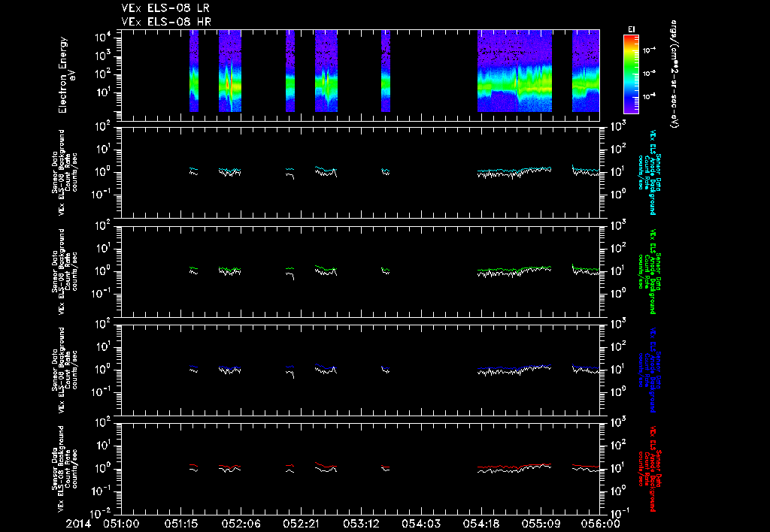Click the 'EI' label above color bar
This screenshot has width=770, height=532.
pyautogui.click(x=631, y=29)
